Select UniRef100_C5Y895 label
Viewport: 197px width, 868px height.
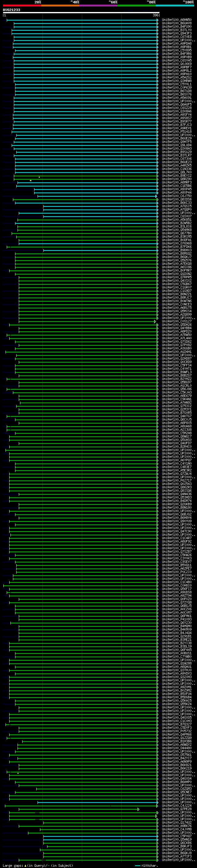click(177, 50)
